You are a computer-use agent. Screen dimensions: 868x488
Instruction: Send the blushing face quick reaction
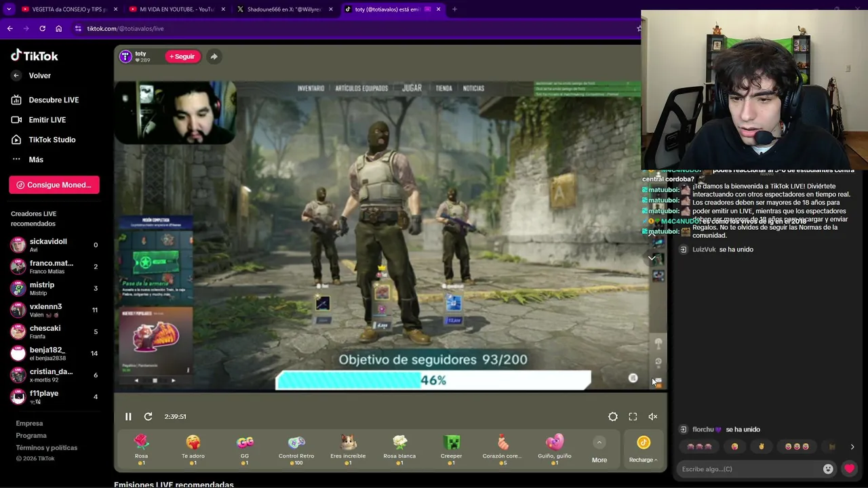click(x=734, y=447)
